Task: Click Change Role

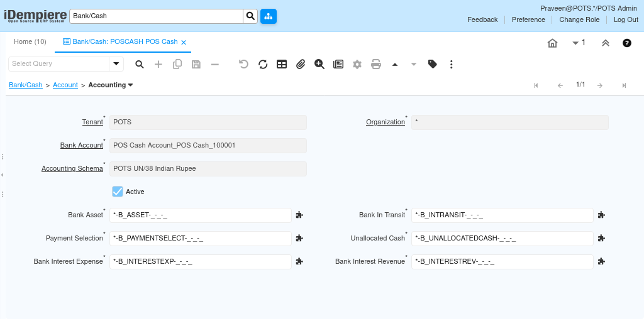Action: (x=579, y=19)
